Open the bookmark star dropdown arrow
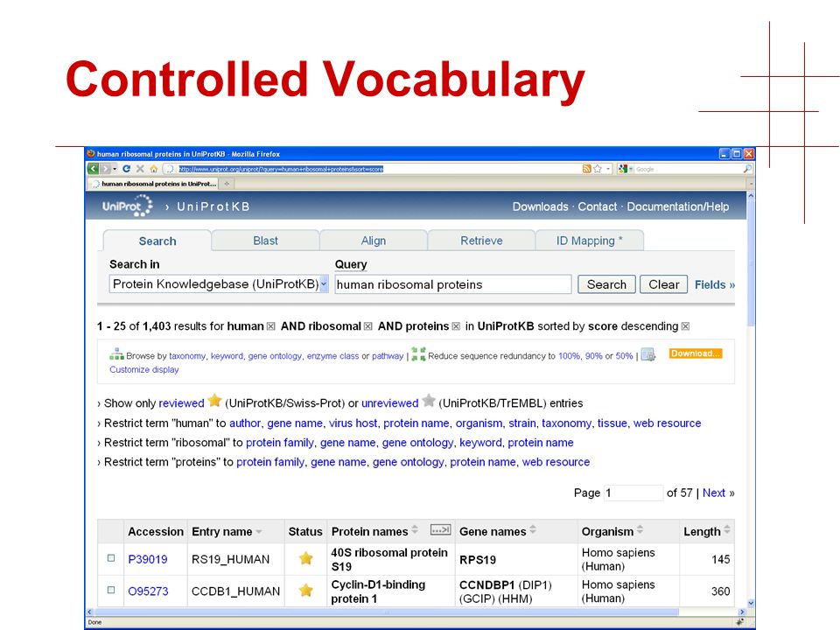 608,169
